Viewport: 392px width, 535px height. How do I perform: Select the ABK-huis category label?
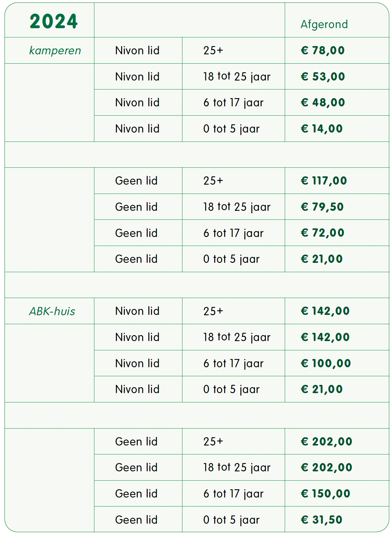tap(52, 311)
